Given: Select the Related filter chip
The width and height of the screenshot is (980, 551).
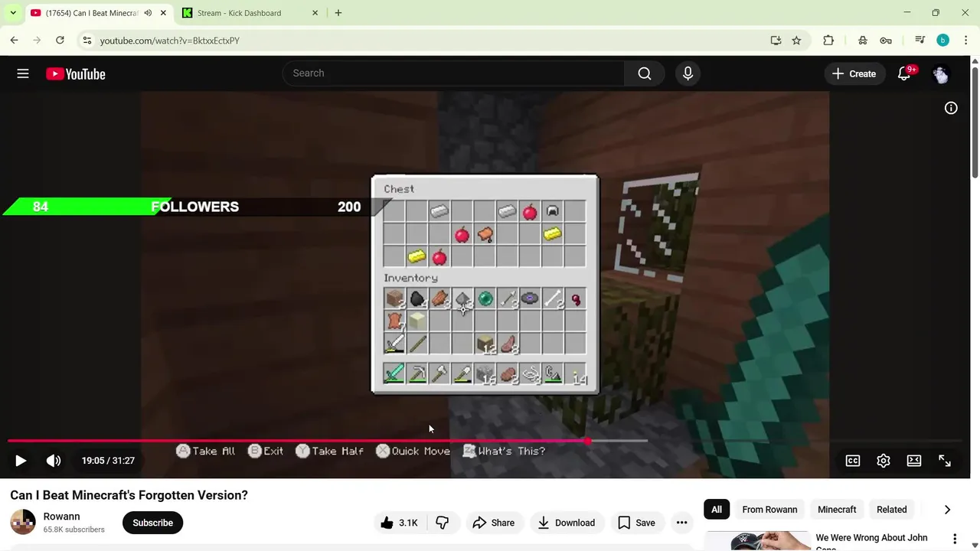Looking at the screenshot, I should click(x=891, y=510).
